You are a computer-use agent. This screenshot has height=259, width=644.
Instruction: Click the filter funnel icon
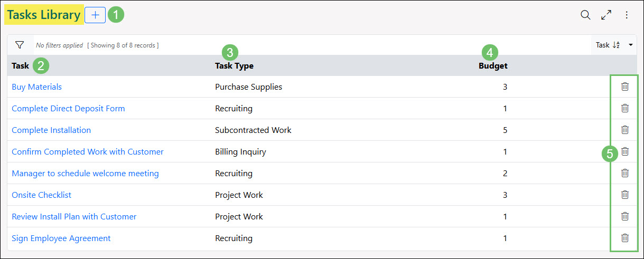point(20,45)
